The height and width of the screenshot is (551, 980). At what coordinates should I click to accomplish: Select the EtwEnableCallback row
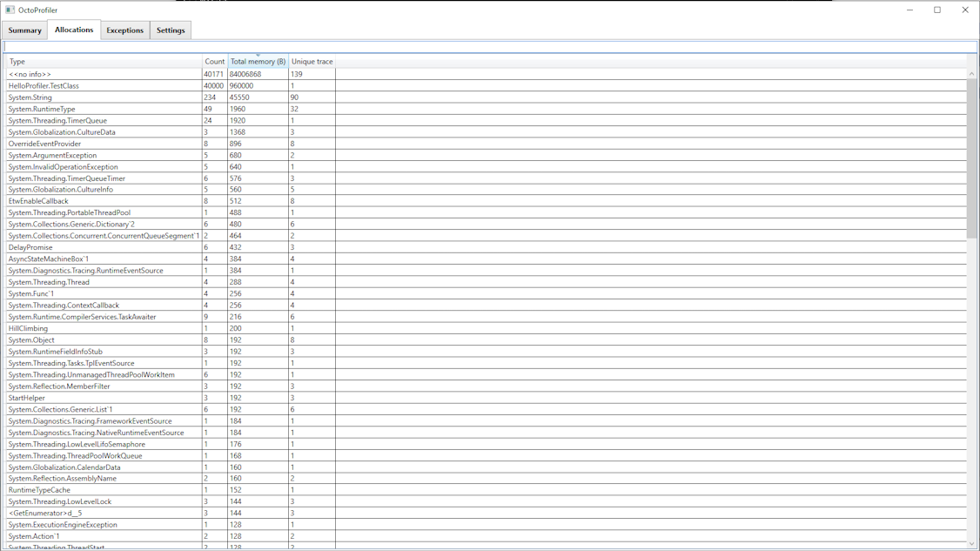coord(487,201)
